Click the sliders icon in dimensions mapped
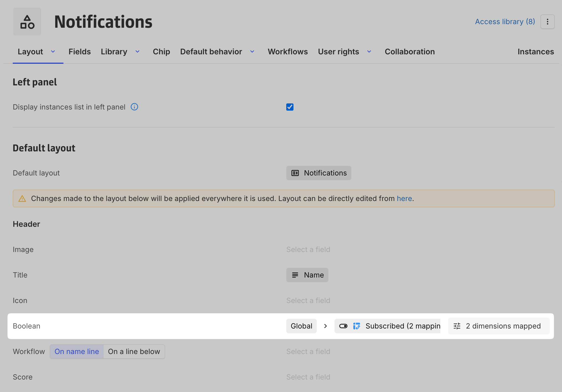This screenshot has height=392, width=562. [x=457, y=326]
